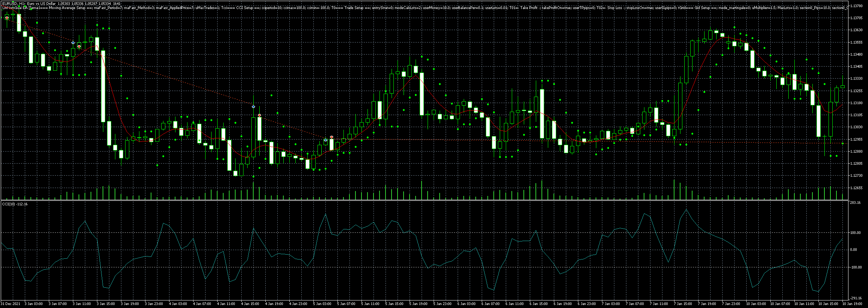Click the 283.16 CCI scale label
This screenshot has width=868, height=308.
point(855,203)
